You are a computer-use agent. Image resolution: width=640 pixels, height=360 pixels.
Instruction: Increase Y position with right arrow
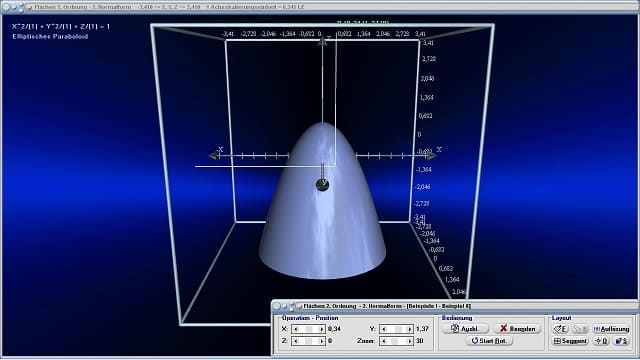(409, 329)
